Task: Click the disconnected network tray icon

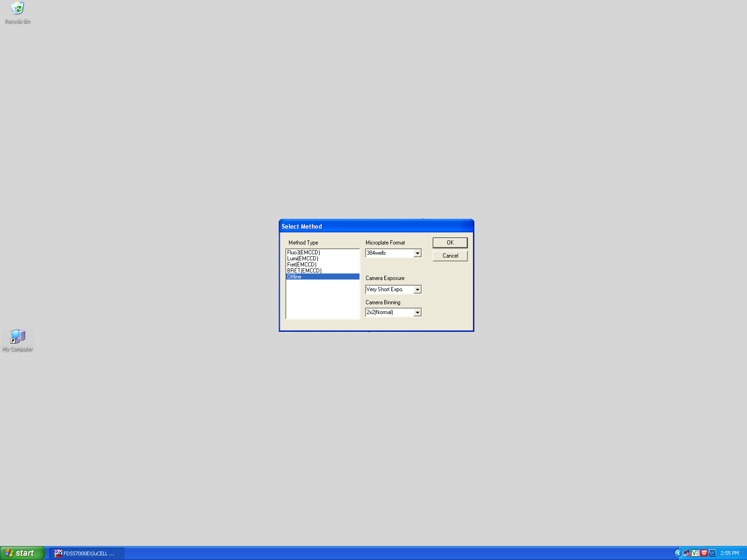Action: (x=687, y=553)
